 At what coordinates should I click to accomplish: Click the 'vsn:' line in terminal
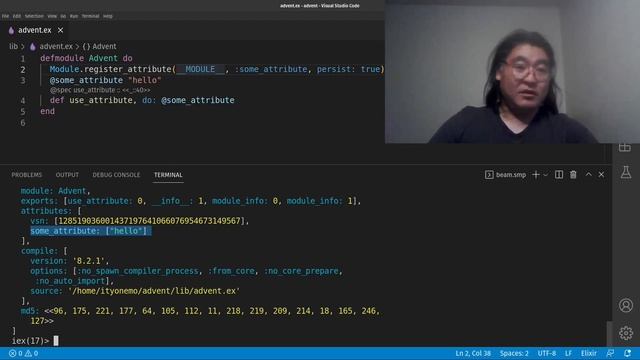click(140, 221)
